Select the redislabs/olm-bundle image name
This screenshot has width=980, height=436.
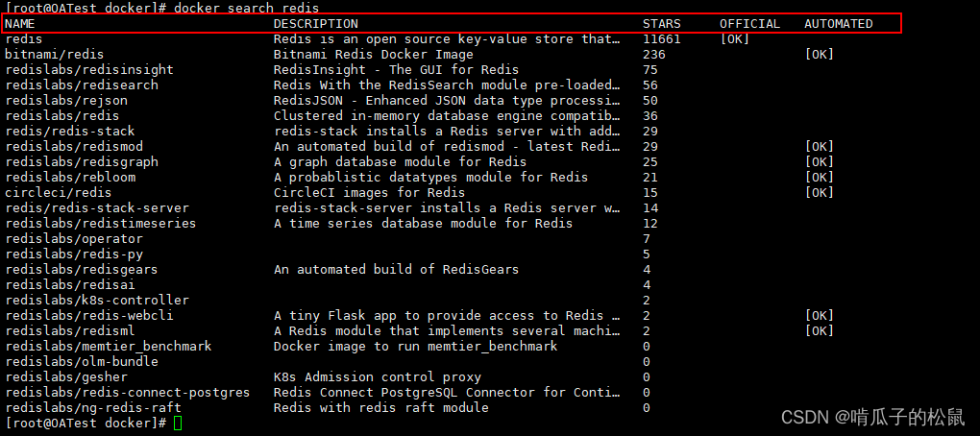[x=82, y=362]
